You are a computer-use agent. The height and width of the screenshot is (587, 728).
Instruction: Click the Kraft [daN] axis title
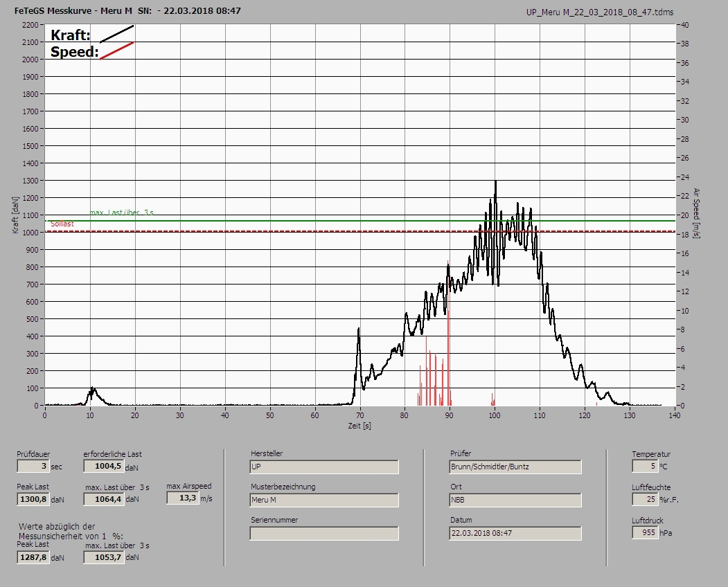(x=15, y=215)
